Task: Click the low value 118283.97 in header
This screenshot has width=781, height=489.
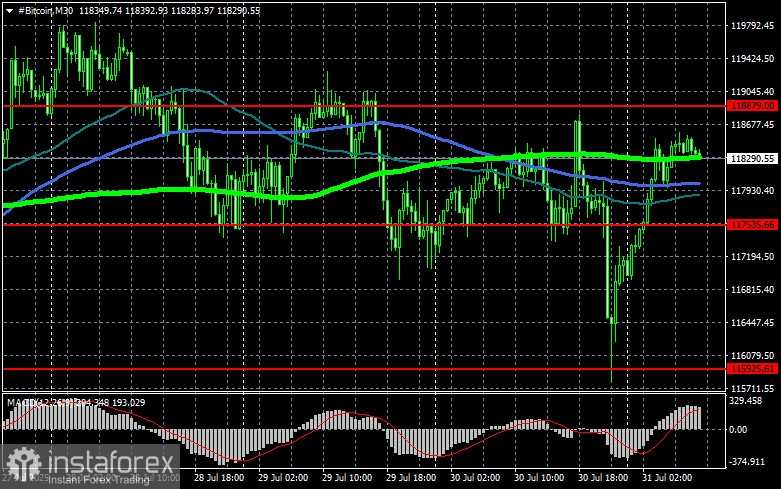Action: coord(192,10)
